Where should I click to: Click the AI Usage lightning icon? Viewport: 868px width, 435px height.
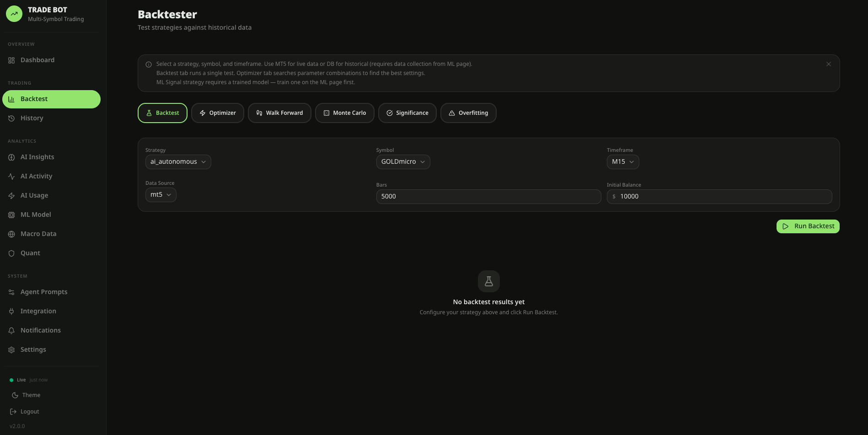click(11, 196)
